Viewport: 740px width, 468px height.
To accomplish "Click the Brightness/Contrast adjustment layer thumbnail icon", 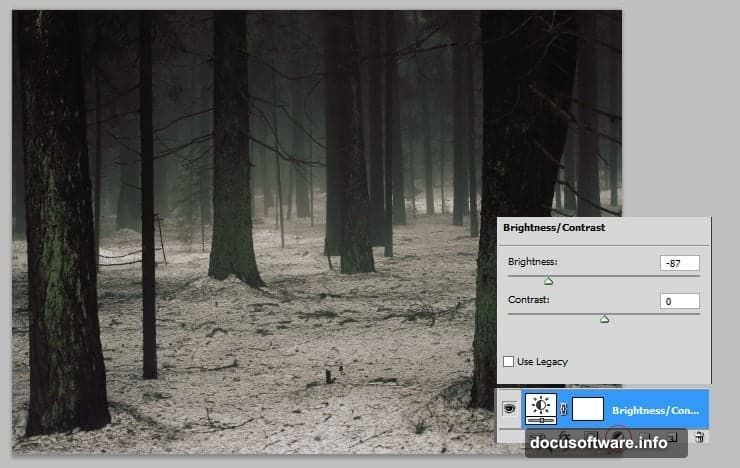I will [x=541, y=409].
